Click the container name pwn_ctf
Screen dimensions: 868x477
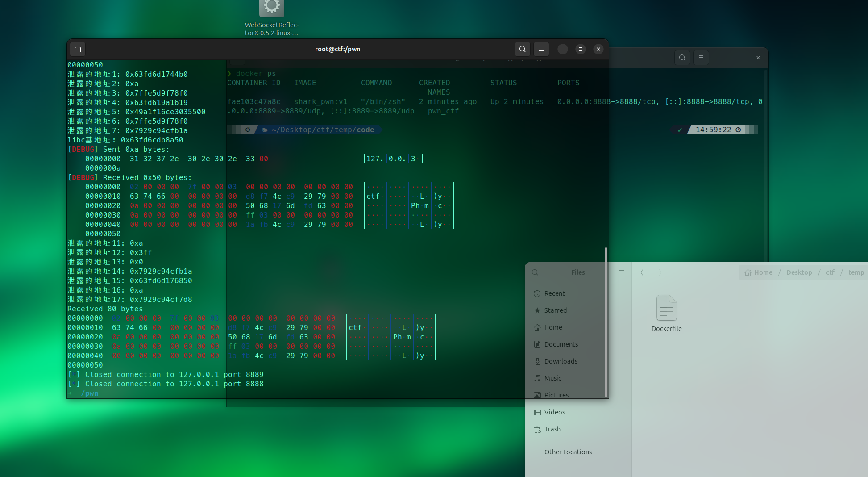click(x=444, y=111)
